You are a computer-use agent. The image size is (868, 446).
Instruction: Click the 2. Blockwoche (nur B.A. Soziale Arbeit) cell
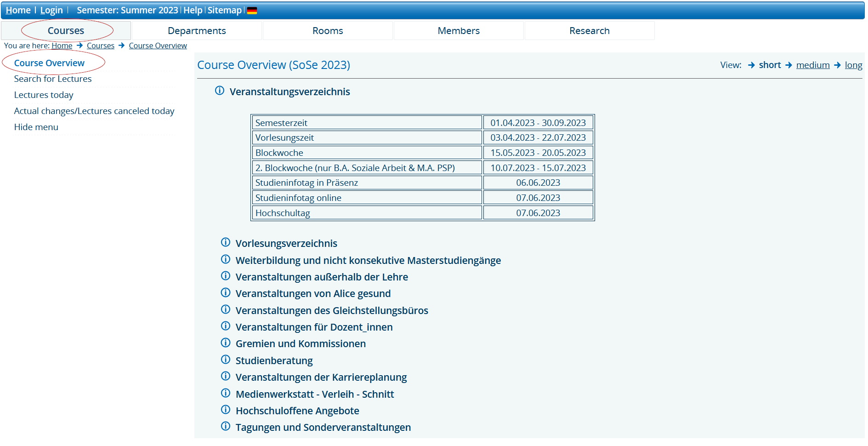pyautogui.click(x=367, y=168)
